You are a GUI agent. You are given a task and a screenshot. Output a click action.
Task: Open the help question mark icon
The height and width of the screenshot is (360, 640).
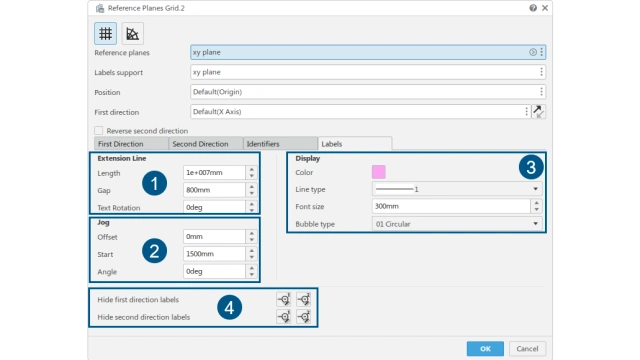pos(533,8)
